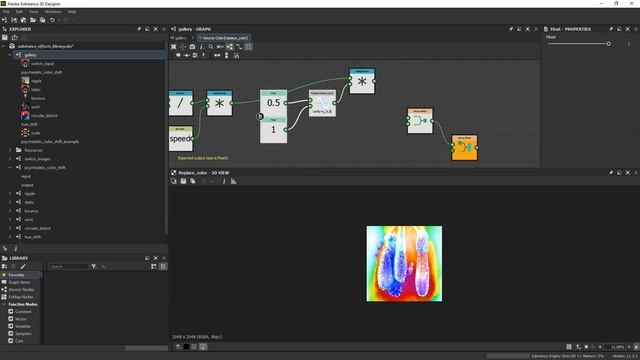Click the filter funnel icon in Library
The image size is (640, 360).
tap(94, 267)
